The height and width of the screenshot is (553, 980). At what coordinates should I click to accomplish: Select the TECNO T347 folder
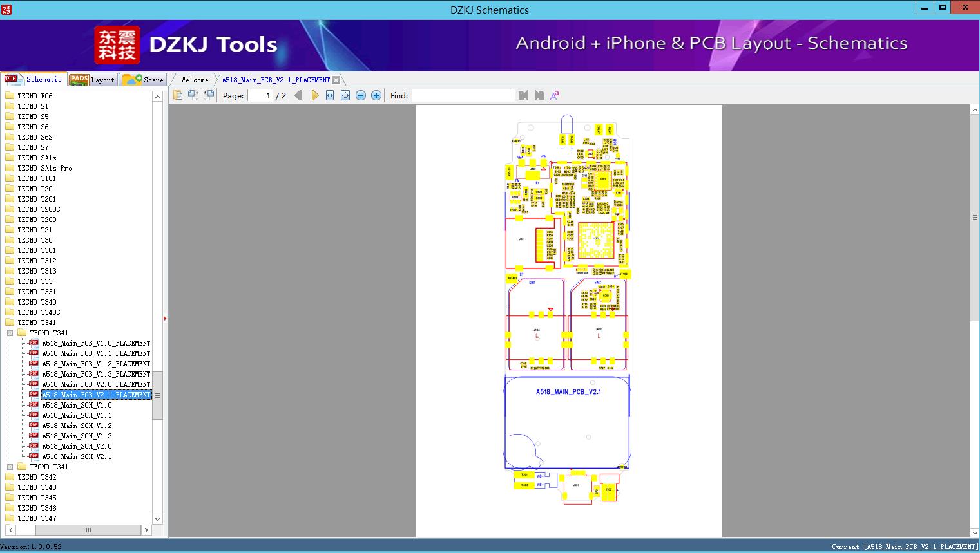37,518
